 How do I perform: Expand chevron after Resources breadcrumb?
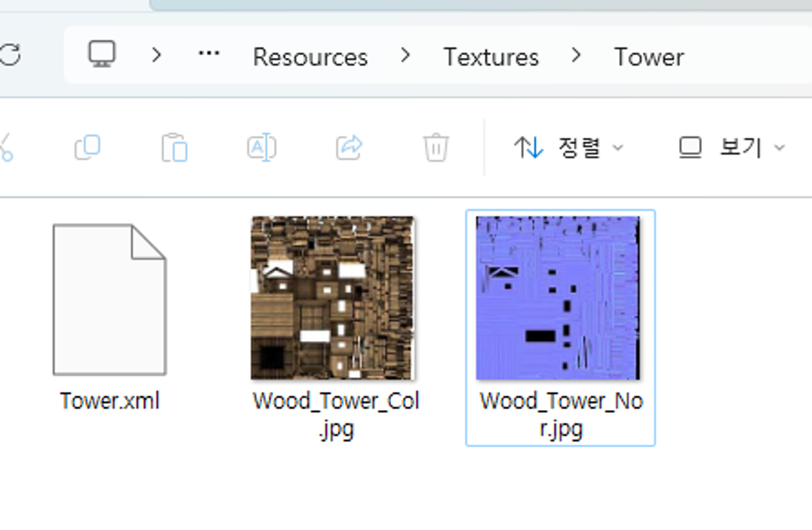[x=405, y=55]
